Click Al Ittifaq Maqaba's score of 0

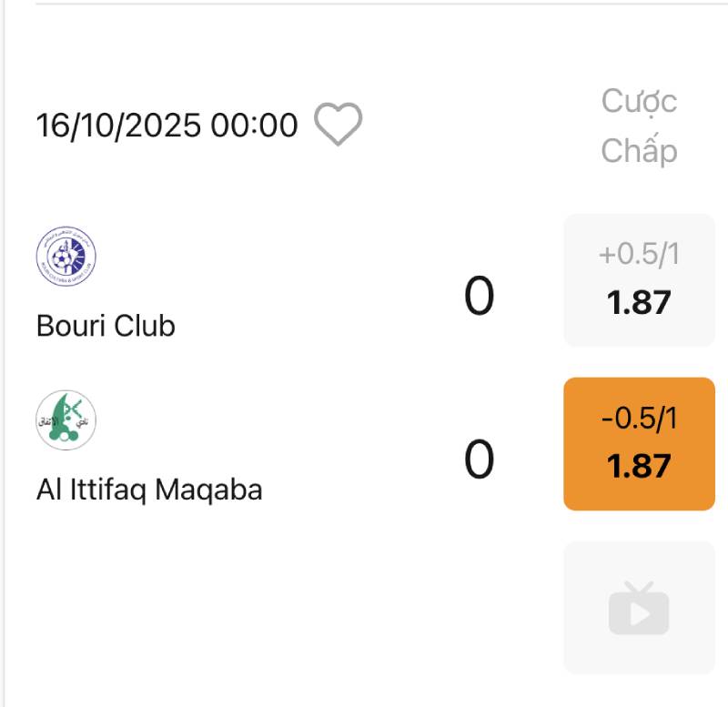pyautogui.click(x=479, y=460)
